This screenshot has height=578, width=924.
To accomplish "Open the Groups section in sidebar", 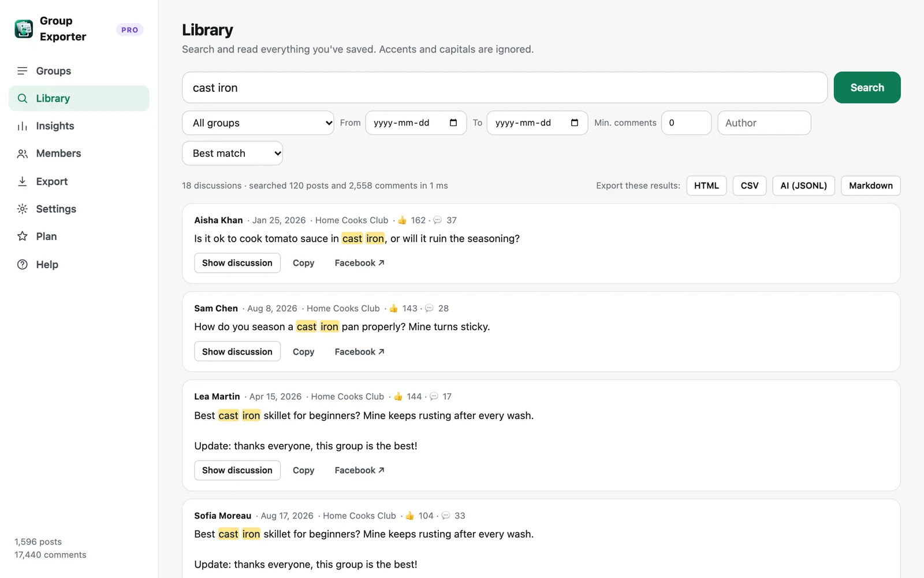I will pyautogui.click(x=79, y=71).
